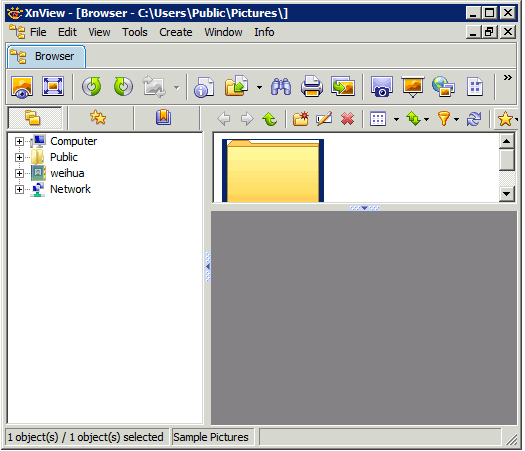Expand the weihua tree node
525x451 pixels.
(x=19, y=173)
